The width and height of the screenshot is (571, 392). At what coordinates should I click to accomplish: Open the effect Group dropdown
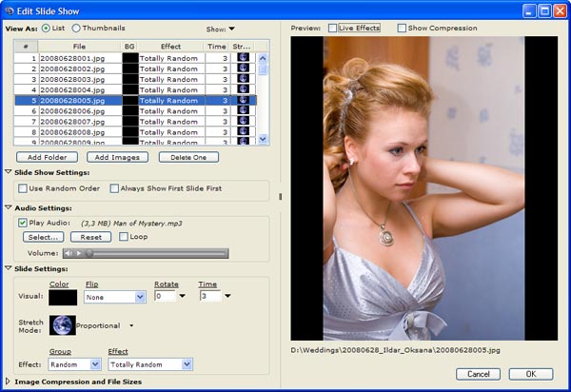(x=95, y=364)
